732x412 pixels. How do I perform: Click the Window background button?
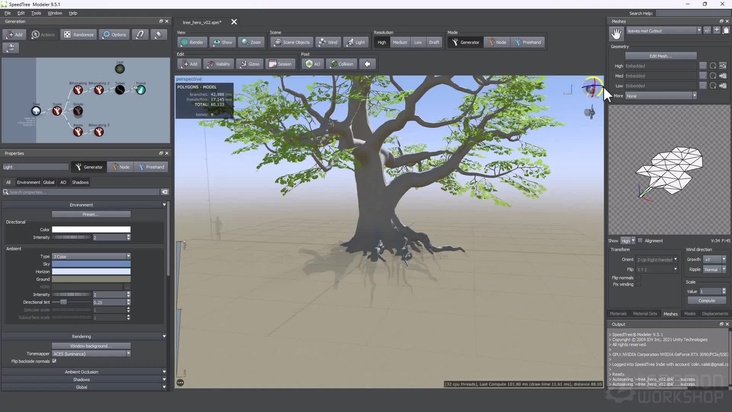pos(91,346)
